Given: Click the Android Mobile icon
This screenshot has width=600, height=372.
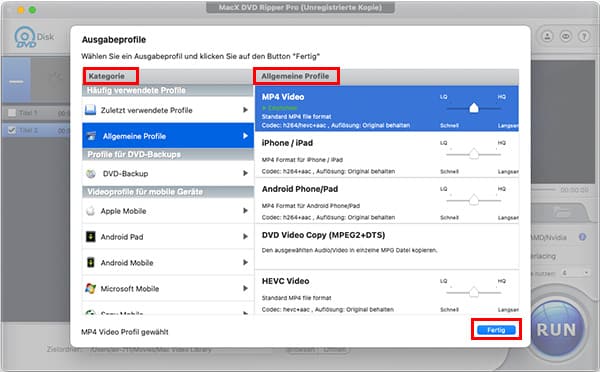Looking at the screenshot, I should pos(90,263).
